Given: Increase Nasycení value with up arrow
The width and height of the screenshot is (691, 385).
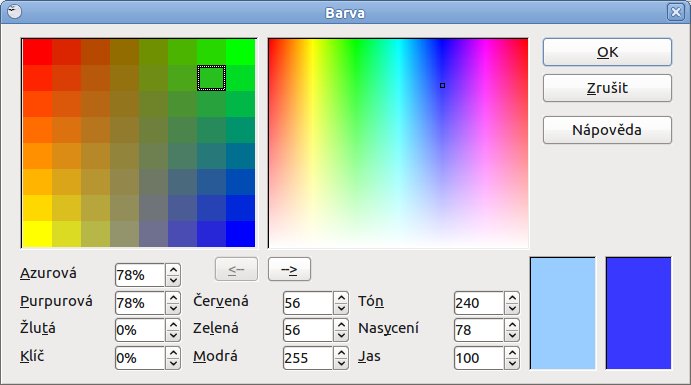Looking at the screenshot, I should [512, 325].
